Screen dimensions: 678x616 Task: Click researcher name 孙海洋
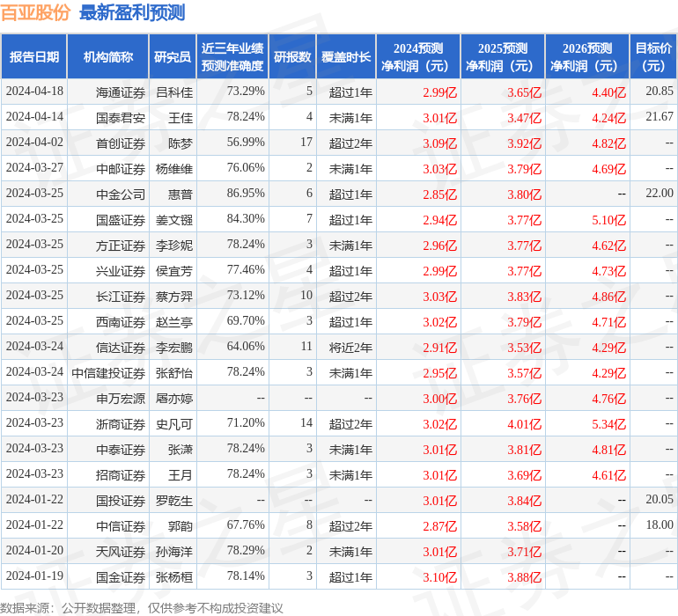(174, 551)
